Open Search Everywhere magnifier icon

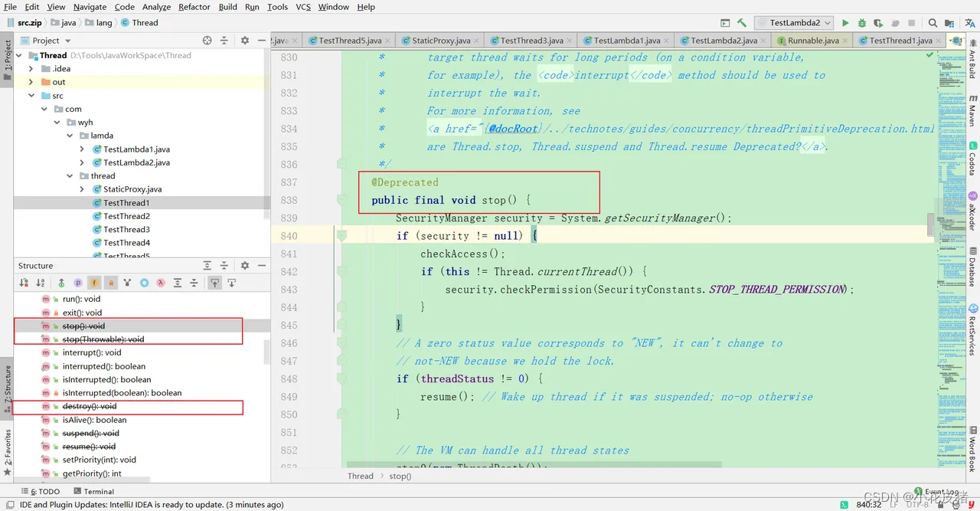pyautogui.click(x=933, y=23)
